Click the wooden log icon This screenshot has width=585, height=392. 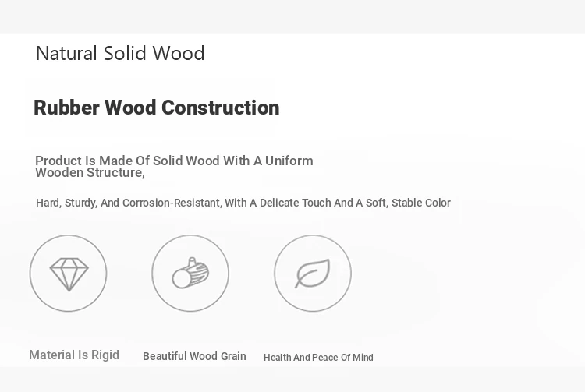tap(190, 273)
